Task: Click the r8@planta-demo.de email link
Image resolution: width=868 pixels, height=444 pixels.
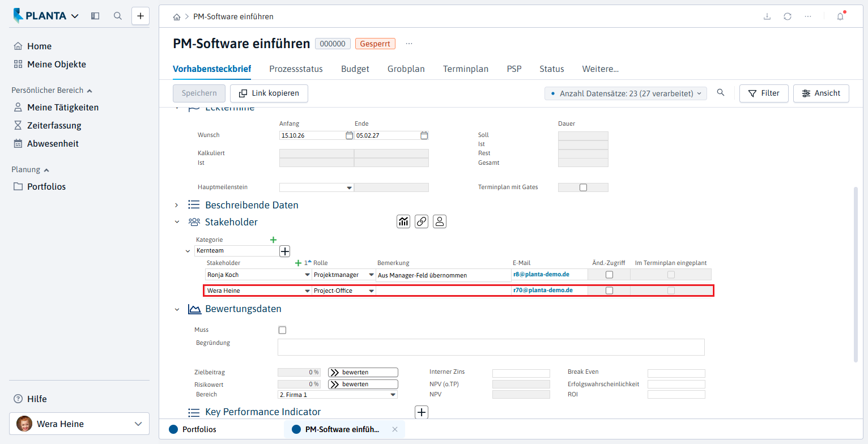Action: 541,275
